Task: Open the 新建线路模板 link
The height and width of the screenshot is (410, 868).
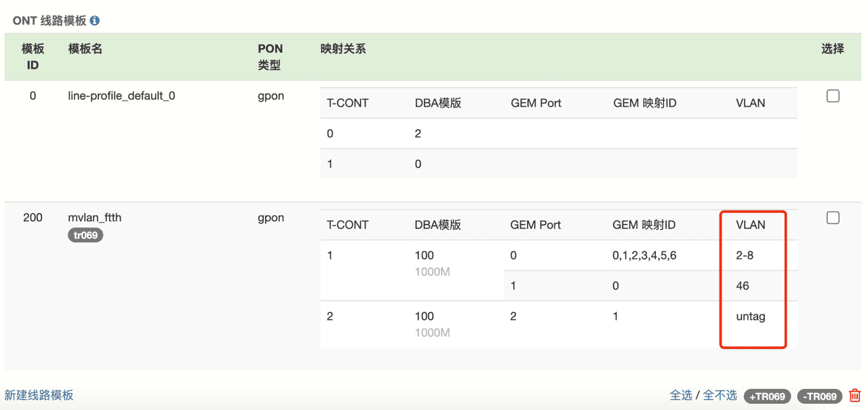Action: coord(39,395)
